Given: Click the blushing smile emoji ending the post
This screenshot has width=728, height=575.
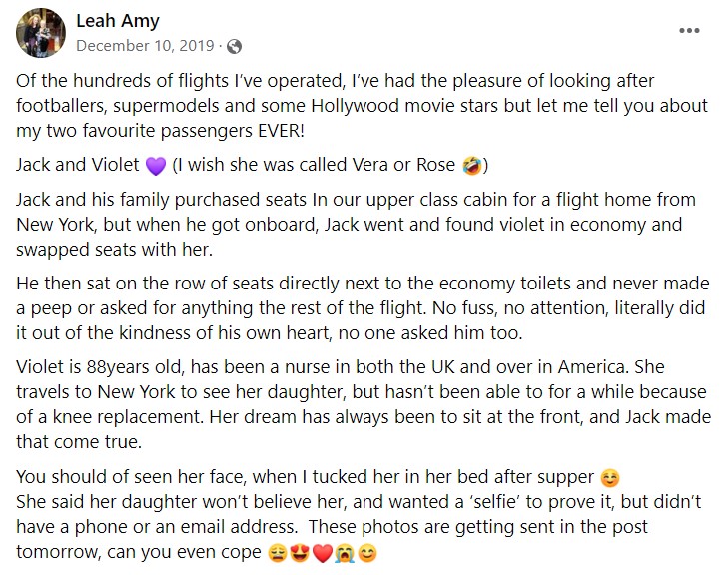Looking at the screenshot, I should [x=367, y=553].
